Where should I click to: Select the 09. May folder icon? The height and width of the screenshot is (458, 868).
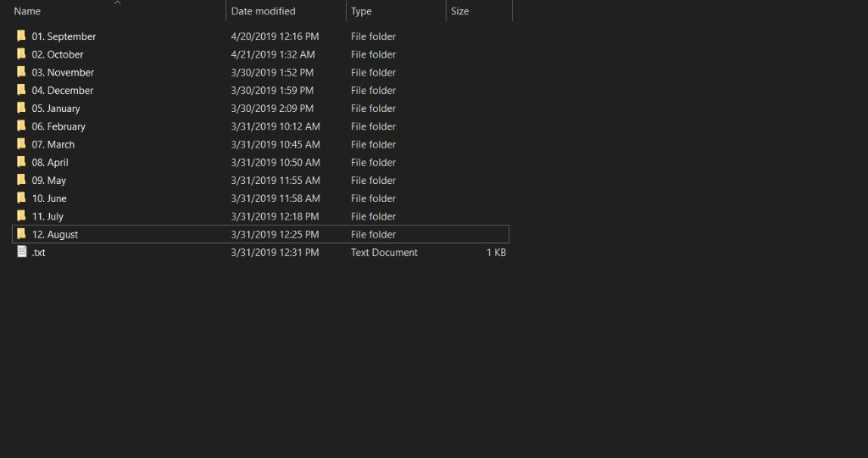tap(21, 180)
